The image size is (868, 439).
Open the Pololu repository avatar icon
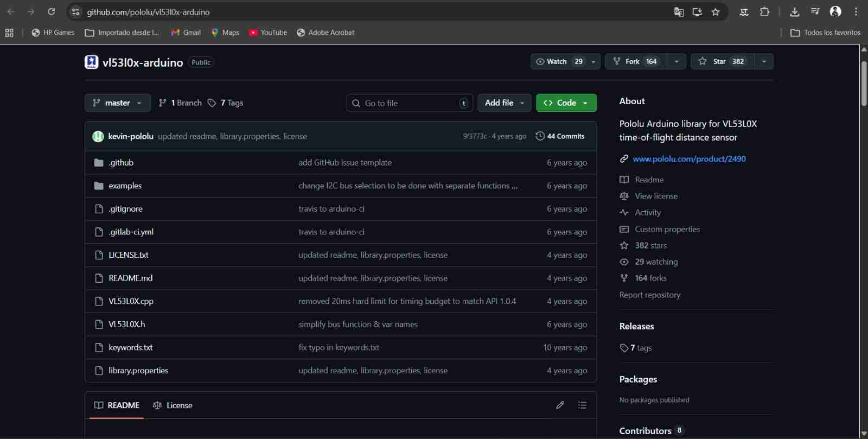pyautogui.click(x=92, y=62)
